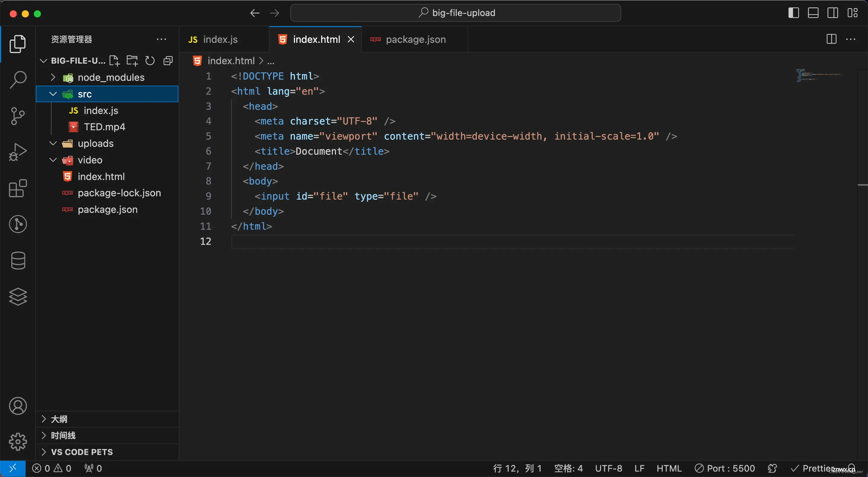
Task: Go forward using the navigation arrow
Action: click(x=275, y=13)
